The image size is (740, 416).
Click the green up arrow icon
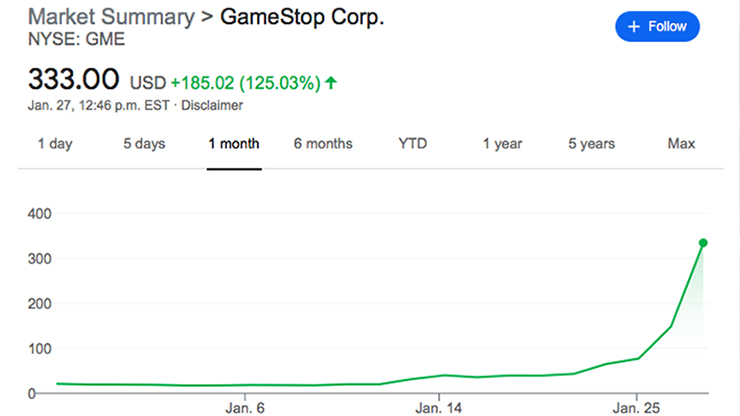331,82
